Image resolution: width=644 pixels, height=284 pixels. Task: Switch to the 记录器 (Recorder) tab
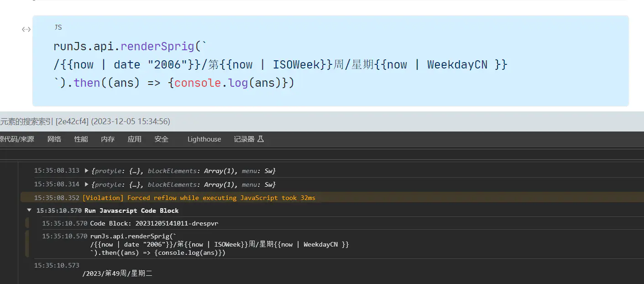tap(244, 139)
